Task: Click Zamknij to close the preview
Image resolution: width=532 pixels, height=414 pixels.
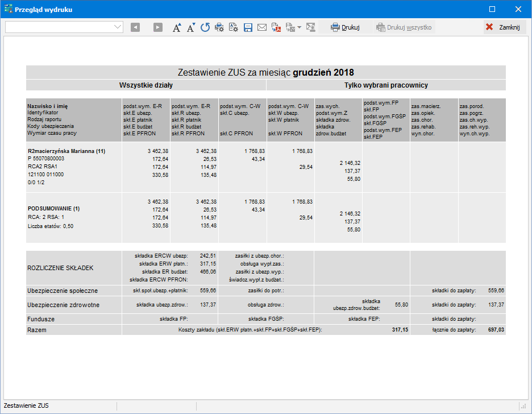Action: (505, 27)
